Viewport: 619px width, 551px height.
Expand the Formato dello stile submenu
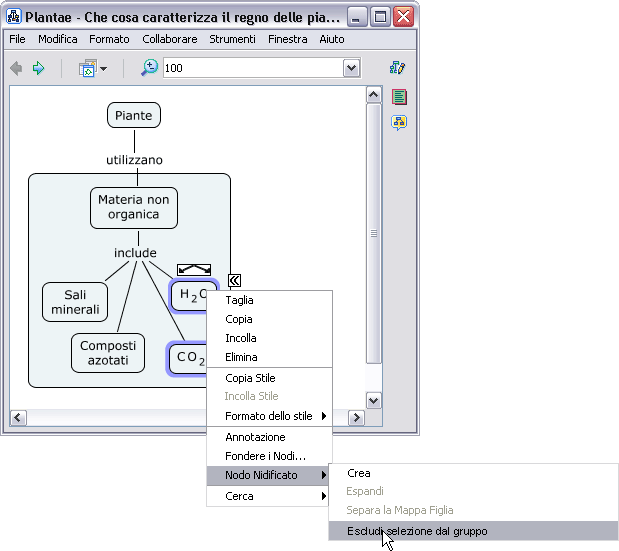pos(268,416)
